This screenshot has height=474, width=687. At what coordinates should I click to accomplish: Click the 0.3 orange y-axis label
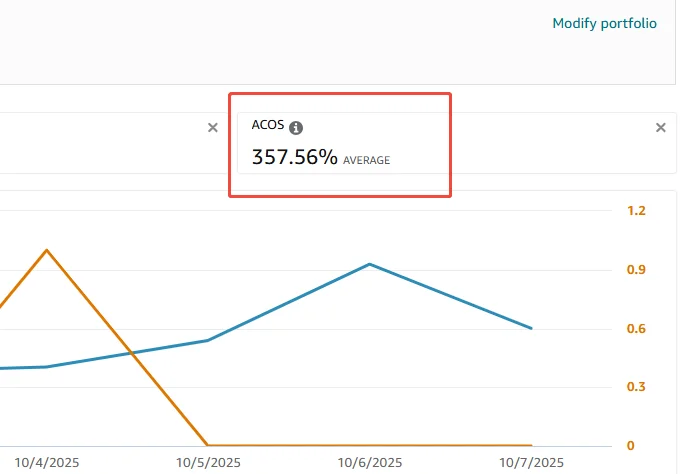click(636, 387)
